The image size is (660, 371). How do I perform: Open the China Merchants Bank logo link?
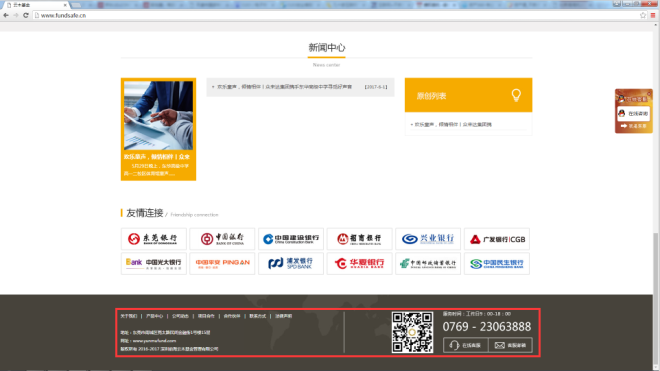coord(359,239)
